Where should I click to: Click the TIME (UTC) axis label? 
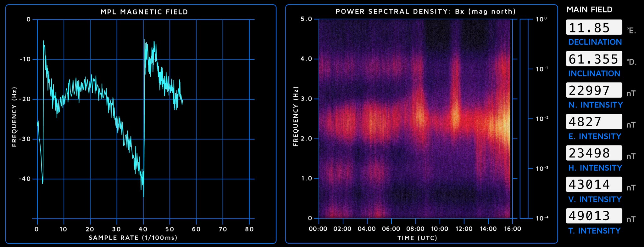[417, 238]
